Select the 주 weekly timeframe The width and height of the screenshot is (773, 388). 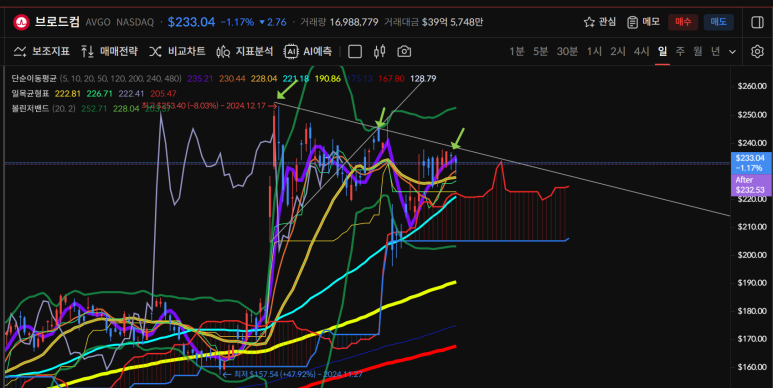click(680, 51)
